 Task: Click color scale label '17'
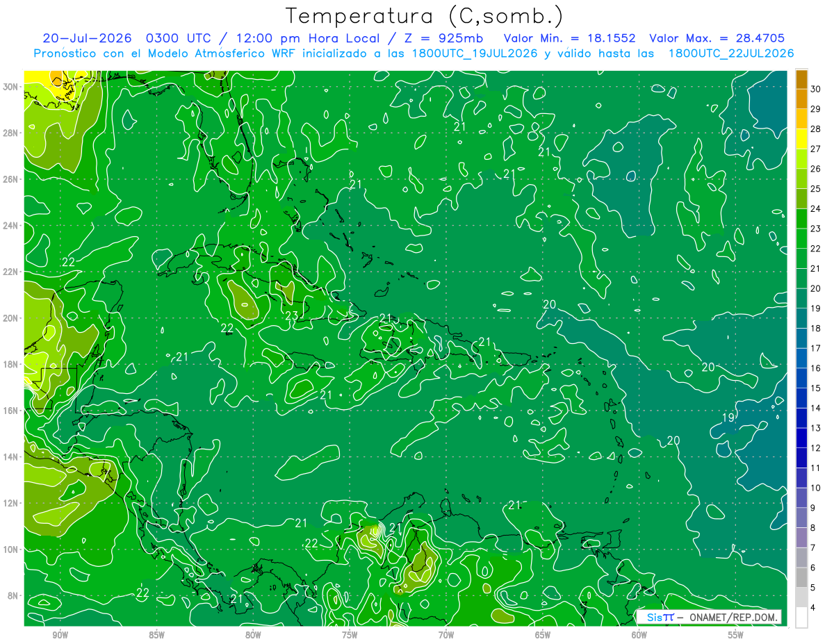(x=815, y=348)
